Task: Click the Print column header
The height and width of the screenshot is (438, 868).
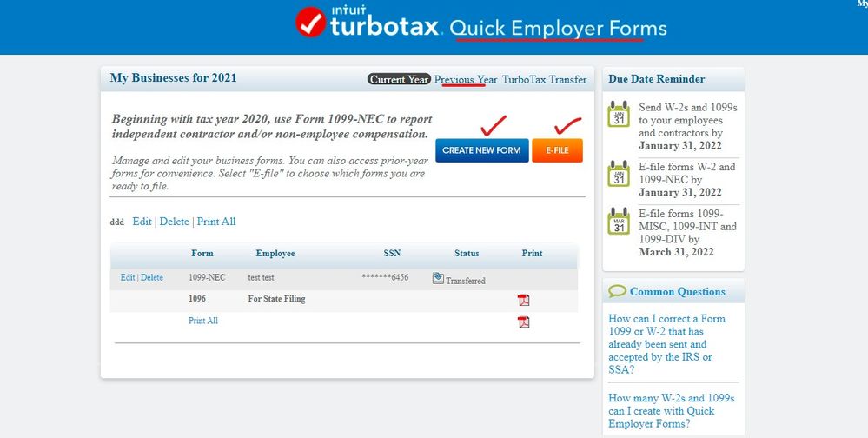Action: (x=532, y=253)
